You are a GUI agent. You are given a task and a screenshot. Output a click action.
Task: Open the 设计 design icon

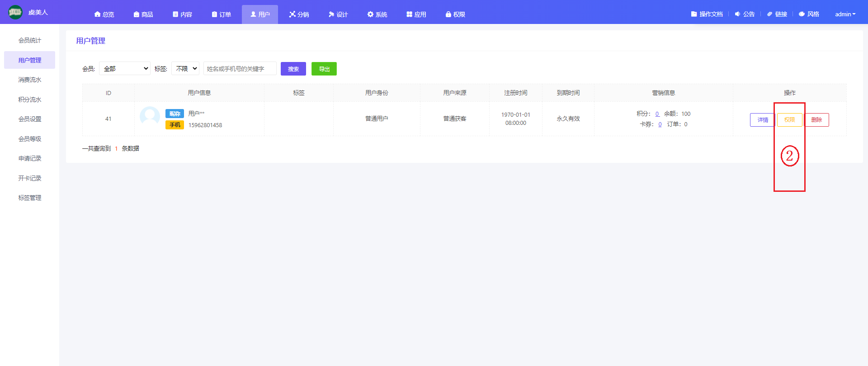point(331,14)
